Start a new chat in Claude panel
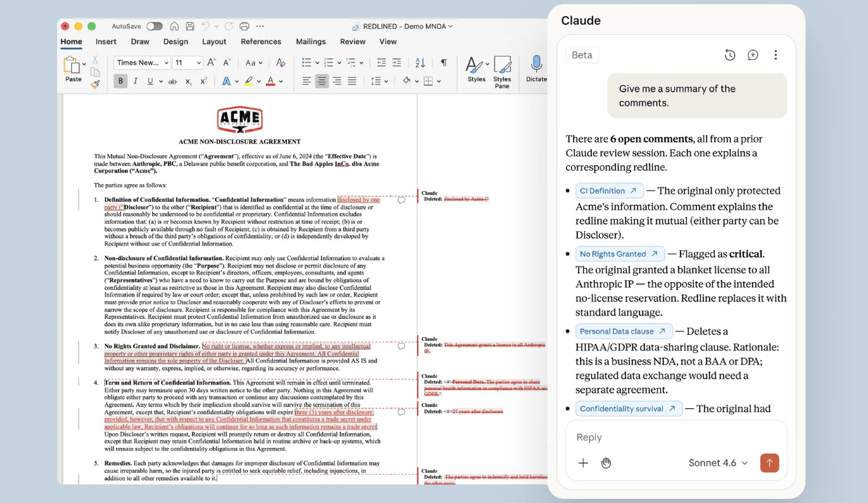 tap(753, 55)
